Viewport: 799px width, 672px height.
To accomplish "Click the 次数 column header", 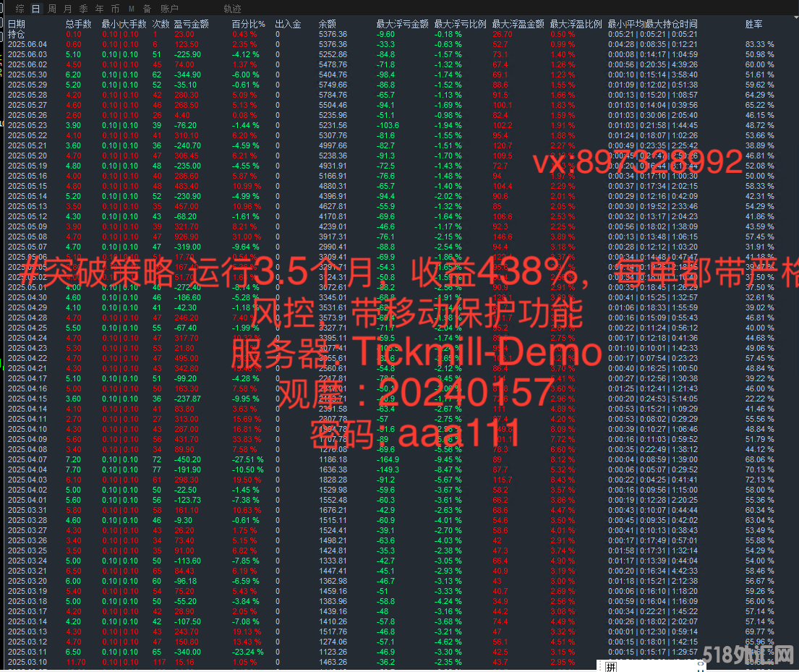I will click(x=161, y=24).
